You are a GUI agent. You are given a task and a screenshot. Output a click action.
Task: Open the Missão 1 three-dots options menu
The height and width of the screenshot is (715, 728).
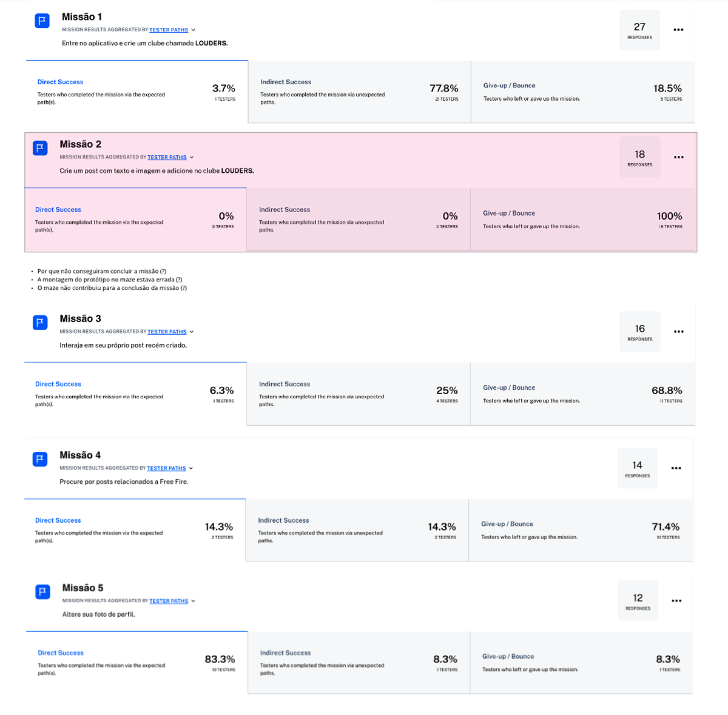coord(678,30)
